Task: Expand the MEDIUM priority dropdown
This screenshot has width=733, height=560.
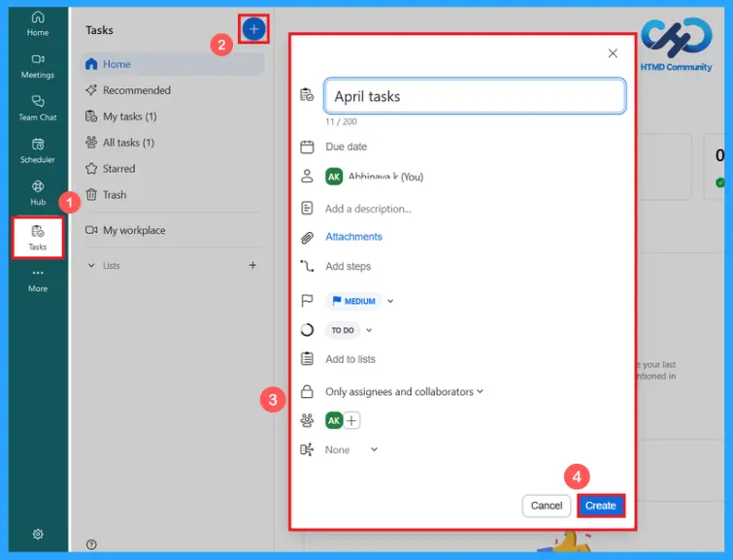Action: 390,301
